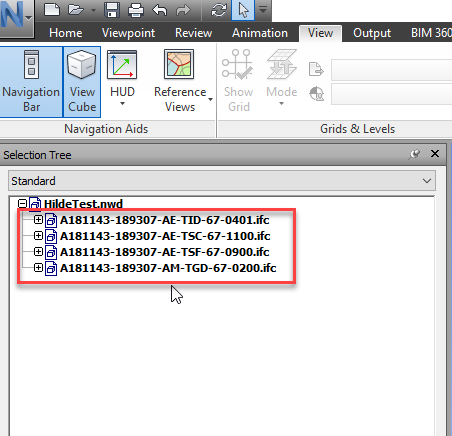452x436 pixels.
Task: Click the lower level globe icon beside Mode
Action: (x=316, y=94)
